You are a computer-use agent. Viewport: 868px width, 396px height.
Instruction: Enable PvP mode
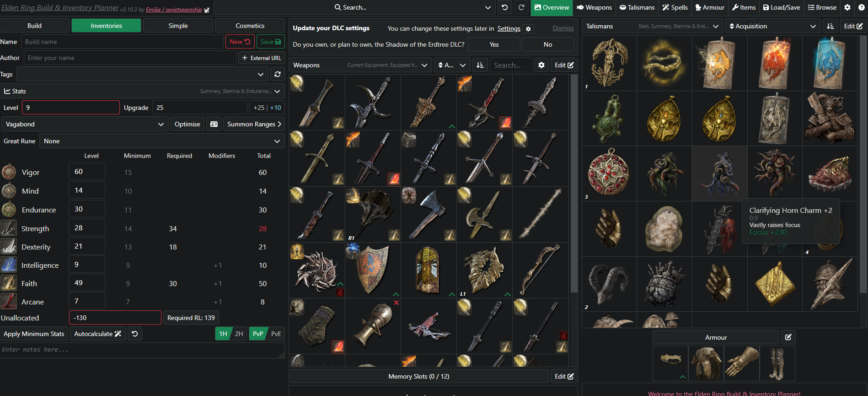click(x=258, y=334)
